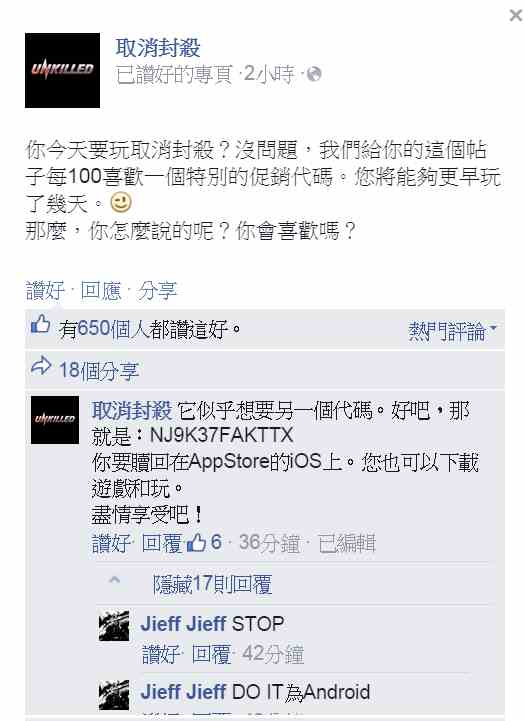The image size is (524, 721).
Task: Toggle 讚好 on the promo code comment
Action: [112, 544]
